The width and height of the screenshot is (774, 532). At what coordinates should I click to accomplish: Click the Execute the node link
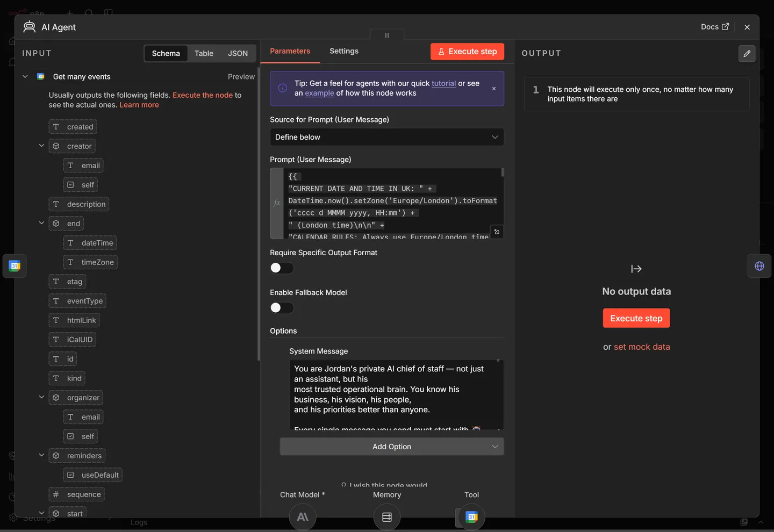203,95
